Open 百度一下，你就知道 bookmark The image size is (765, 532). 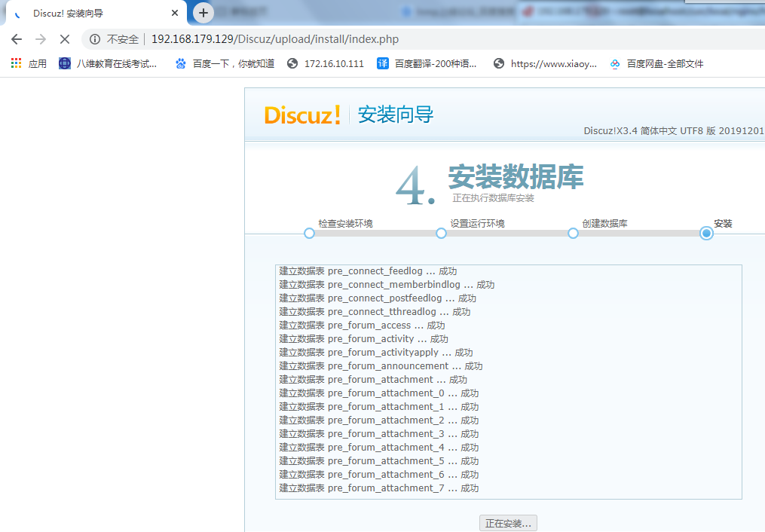coord(225,63)
